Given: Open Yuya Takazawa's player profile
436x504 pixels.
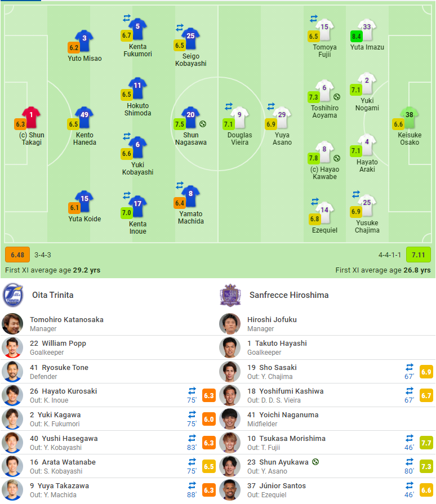Looking at the screenshot, I should [65, 485].
